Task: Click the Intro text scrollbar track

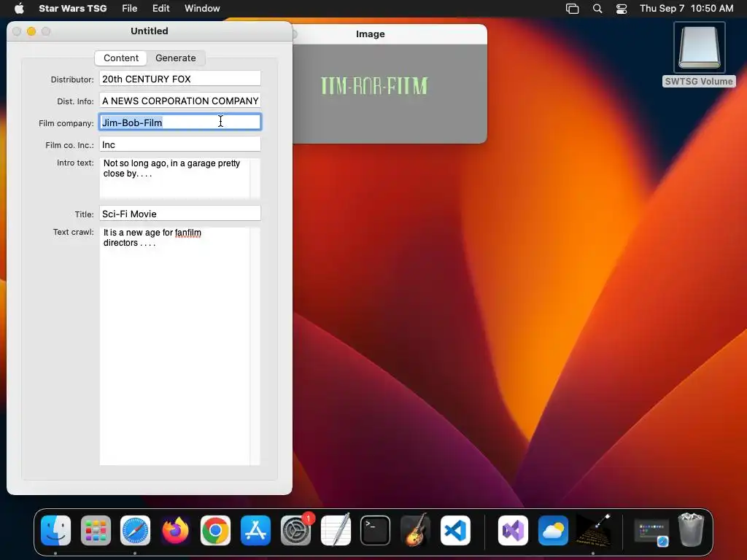Action: point(255,178)
